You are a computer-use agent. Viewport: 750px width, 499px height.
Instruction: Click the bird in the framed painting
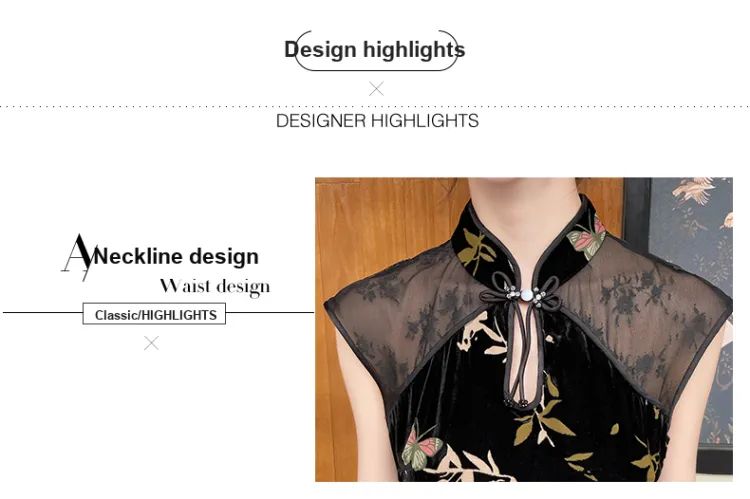click(x=694, y=189)
